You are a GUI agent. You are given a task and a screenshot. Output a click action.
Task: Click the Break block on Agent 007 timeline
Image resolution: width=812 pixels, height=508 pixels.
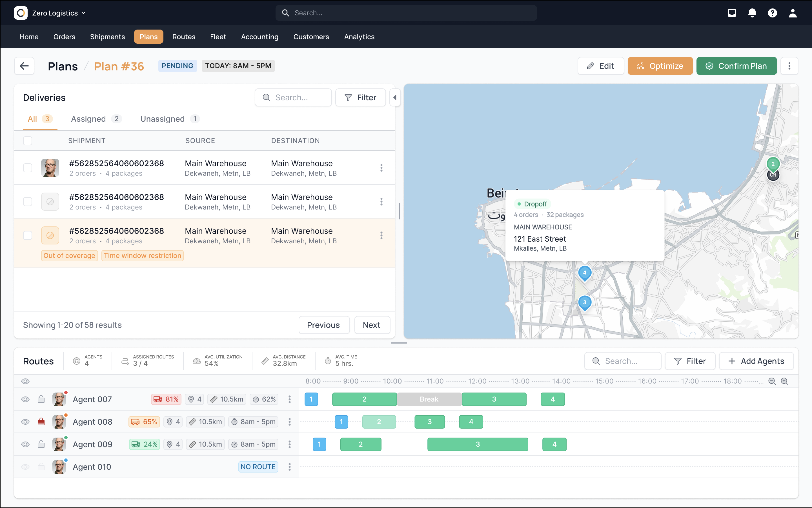point(429,399)
